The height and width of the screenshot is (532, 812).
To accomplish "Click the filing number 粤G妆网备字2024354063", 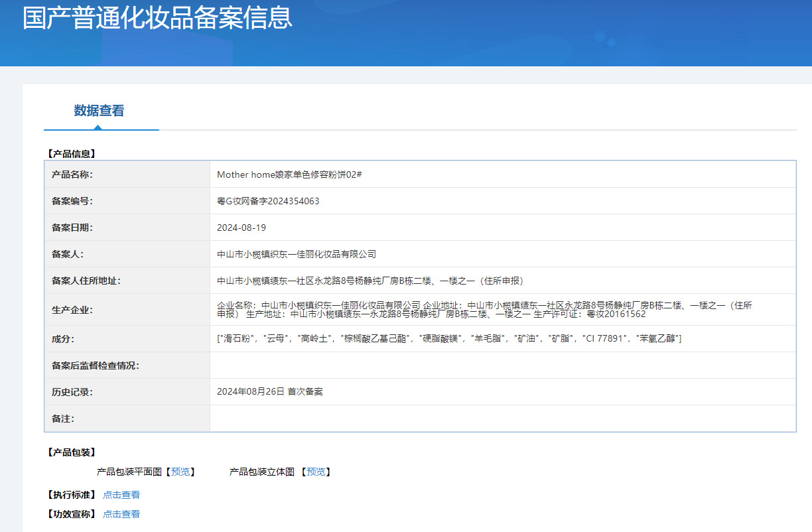I will (x=268, y=201).
